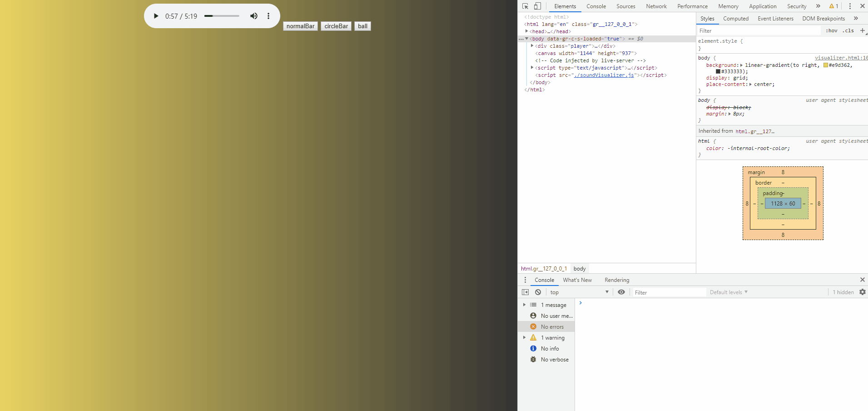Open the Rendering drawer tab
Image resolution: width=868 pixels, height=411 pixels.
click(617, 280)
